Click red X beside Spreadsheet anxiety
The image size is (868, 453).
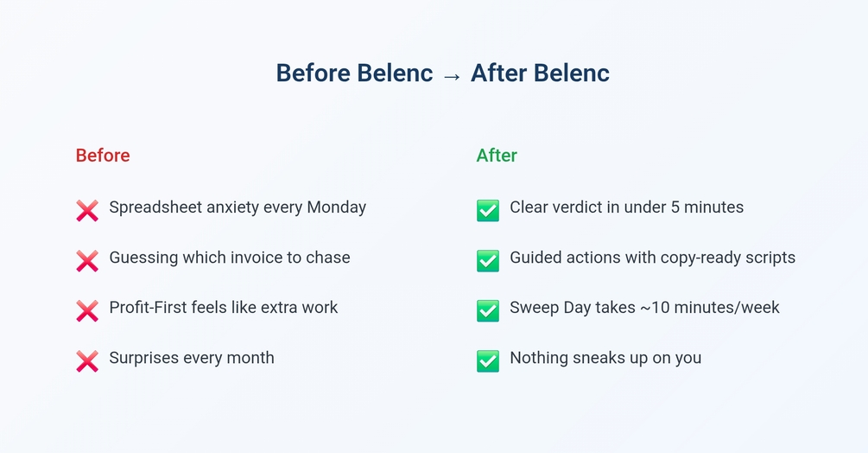click(x=87, y=210)
